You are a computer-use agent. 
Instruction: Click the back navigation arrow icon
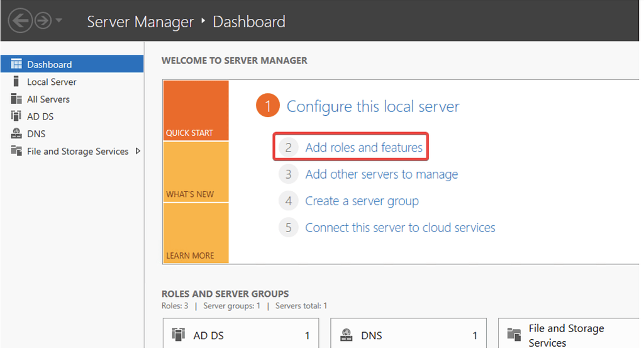pos(19,21)
